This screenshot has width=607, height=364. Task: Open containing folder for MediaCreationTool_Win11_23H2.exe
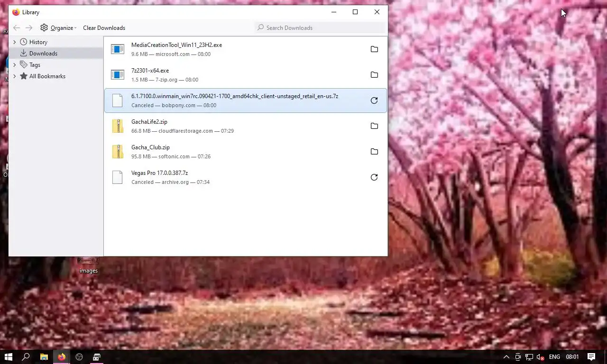tap(374, 49)
